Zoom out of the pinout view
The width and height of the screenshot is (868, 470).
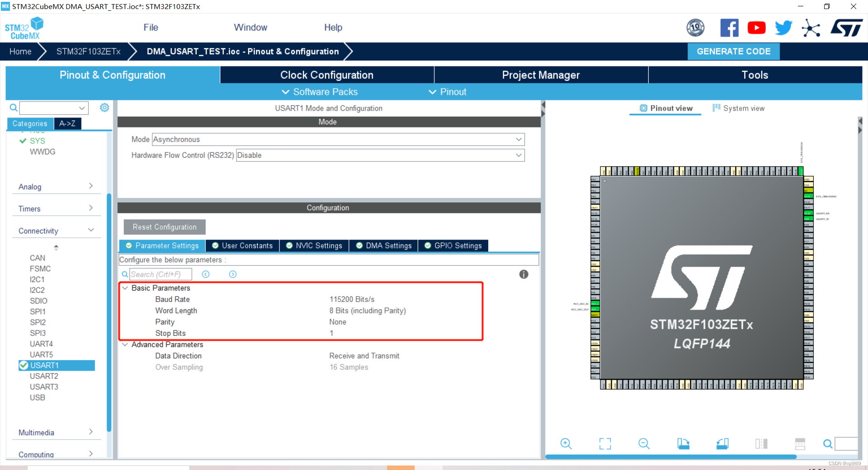click(x=644, y=444)
